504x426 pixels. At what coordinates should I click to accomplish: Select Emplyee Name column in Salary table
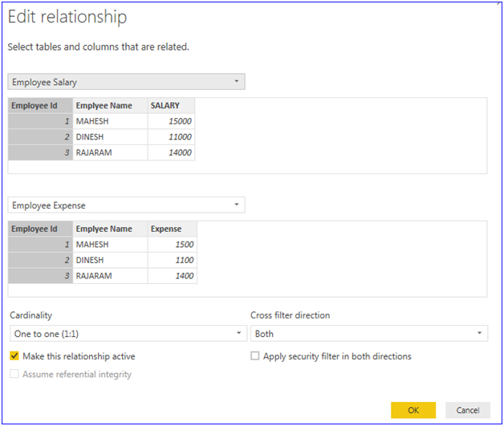point(110,105)
